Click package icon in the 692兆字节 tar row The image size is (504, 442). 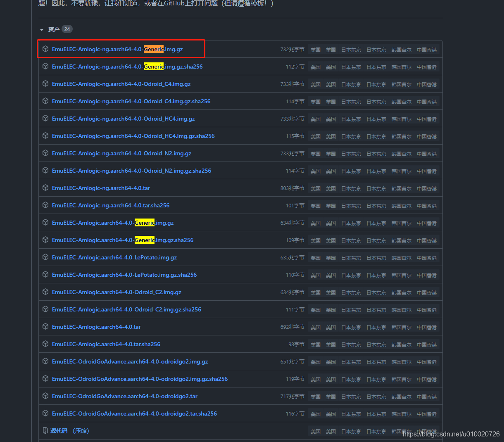pos(45,326)
